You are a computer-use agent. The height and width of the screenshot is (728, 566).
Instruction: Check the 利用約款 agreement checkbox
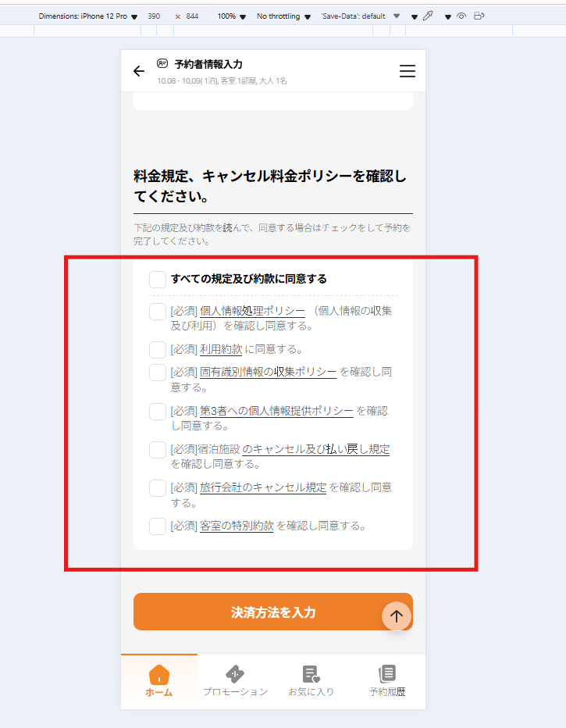[158, 350]
